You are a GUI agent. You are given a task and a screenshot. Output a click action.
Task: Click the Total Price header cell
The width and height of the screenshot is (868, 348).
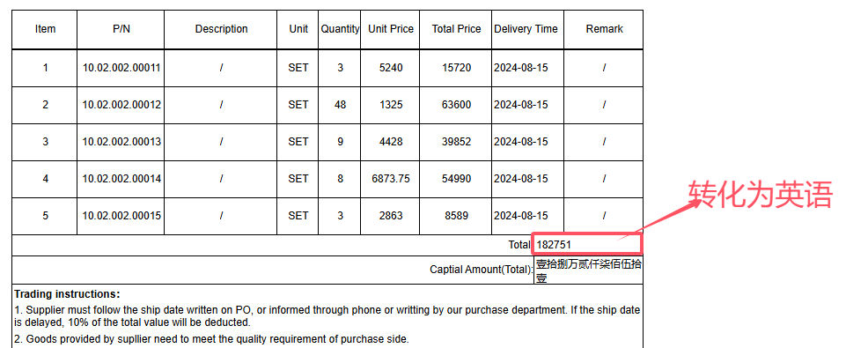456,29
